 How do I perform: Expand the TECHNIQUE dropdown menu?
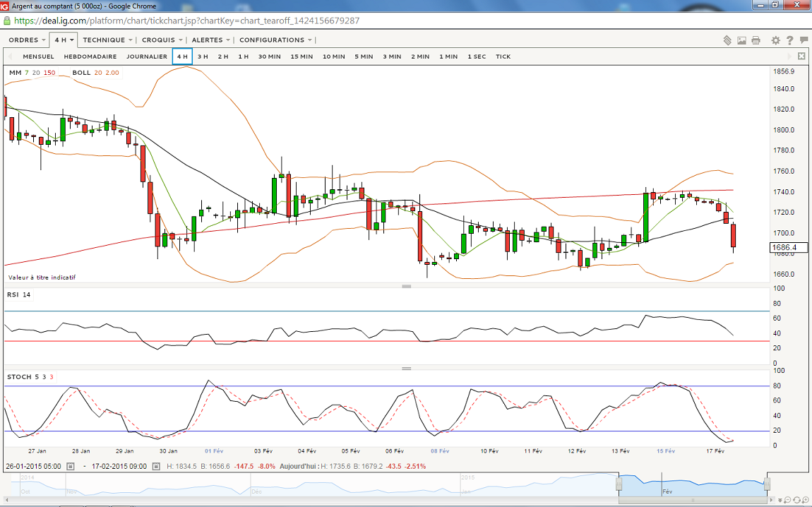click(108, 40)
